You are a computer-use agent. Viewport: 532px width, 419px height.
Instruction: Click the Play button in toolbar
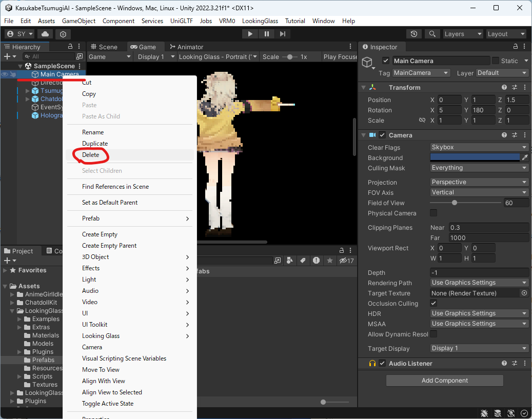click(250, 34)
